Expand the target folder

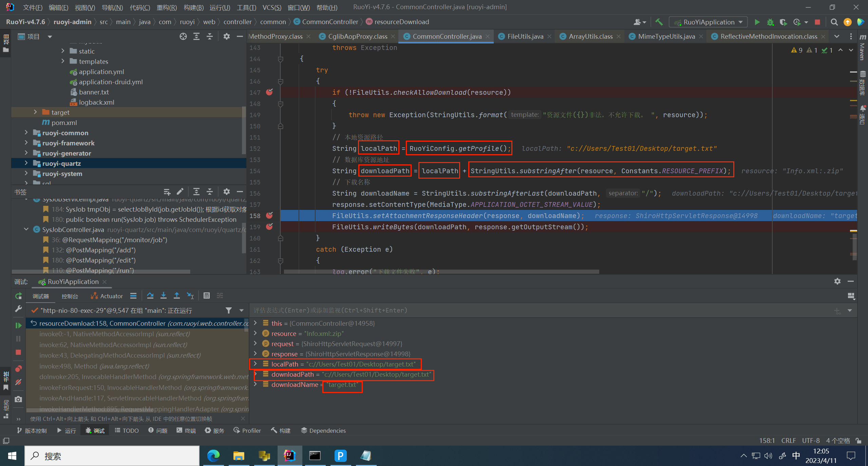(35, 112)
